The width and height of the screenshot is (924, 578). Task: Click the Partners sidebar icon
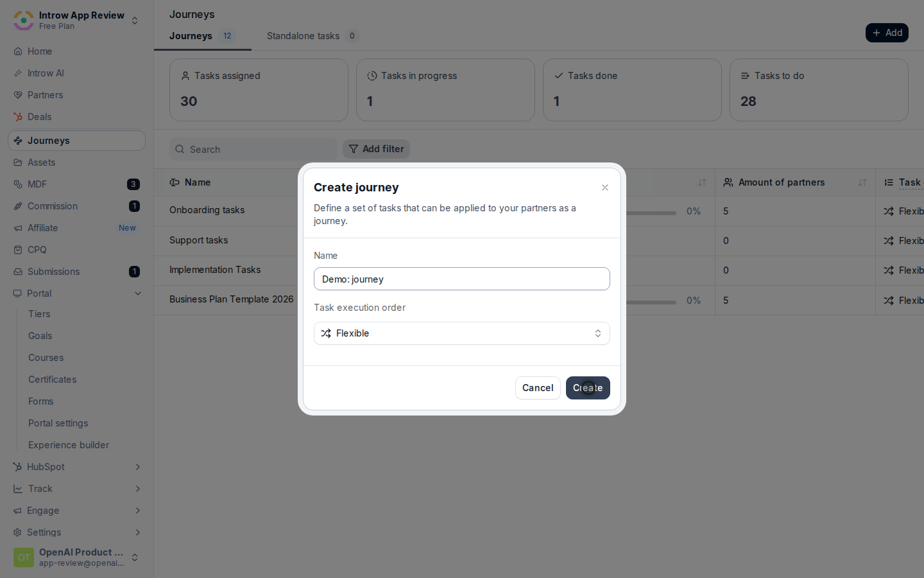[x=18, y=95]
